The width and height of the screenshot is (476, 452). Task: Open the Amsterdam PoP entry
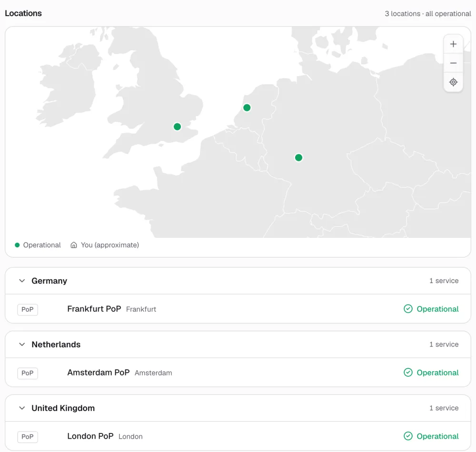[x=238, y=373]
